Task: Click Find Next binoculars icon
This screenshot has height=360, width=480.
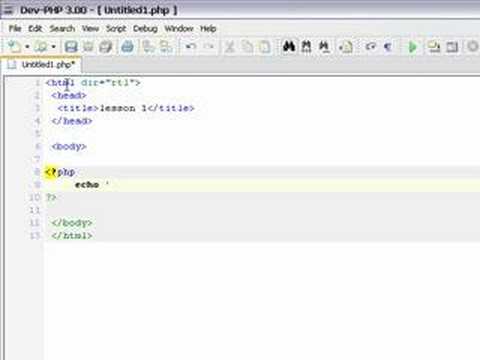Action: (306, 46)
